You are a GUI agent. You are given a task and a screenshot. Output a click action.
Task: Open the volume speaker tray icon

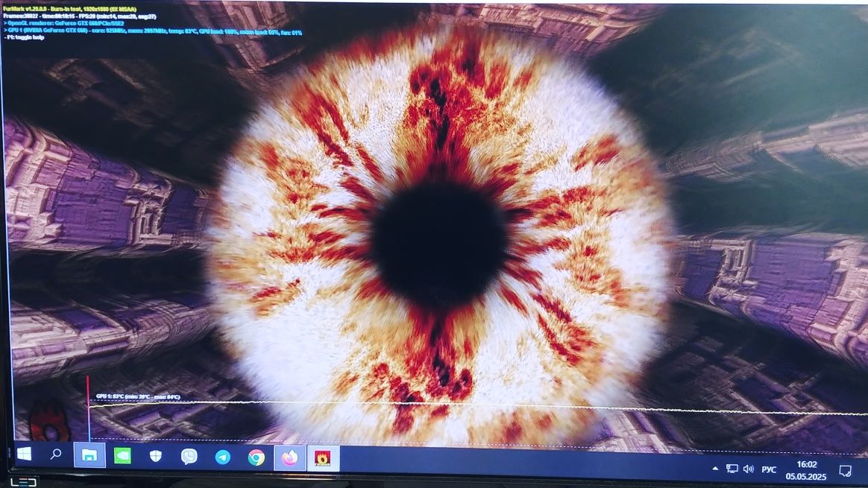pos(749,469)
